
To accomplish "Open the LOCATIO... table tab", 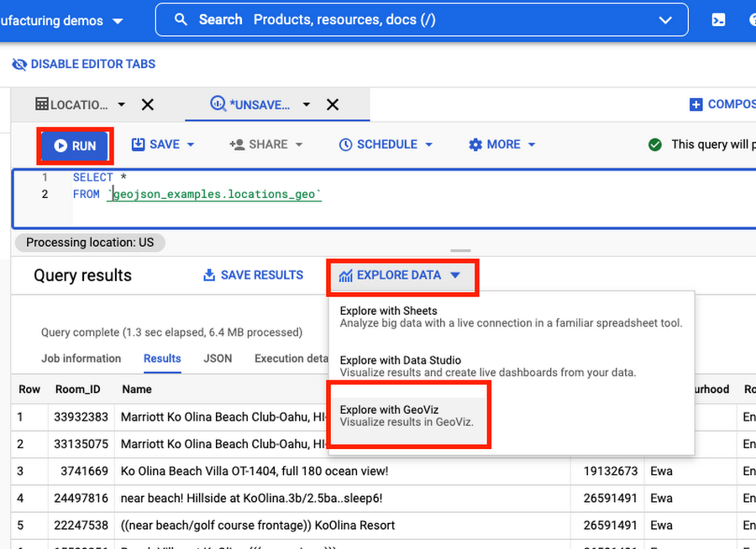I will (72, 105).
